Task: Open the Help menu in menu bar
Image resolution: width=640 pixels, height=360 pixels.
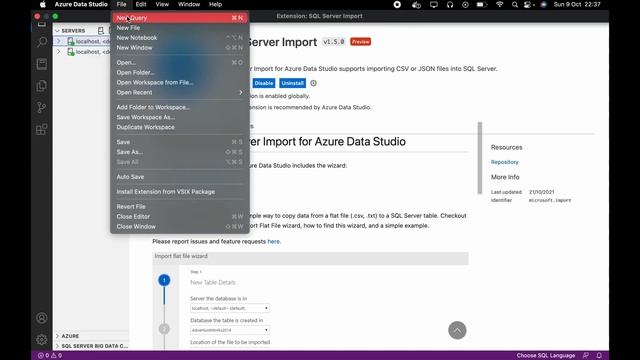Action: click(x=216, y=4)
